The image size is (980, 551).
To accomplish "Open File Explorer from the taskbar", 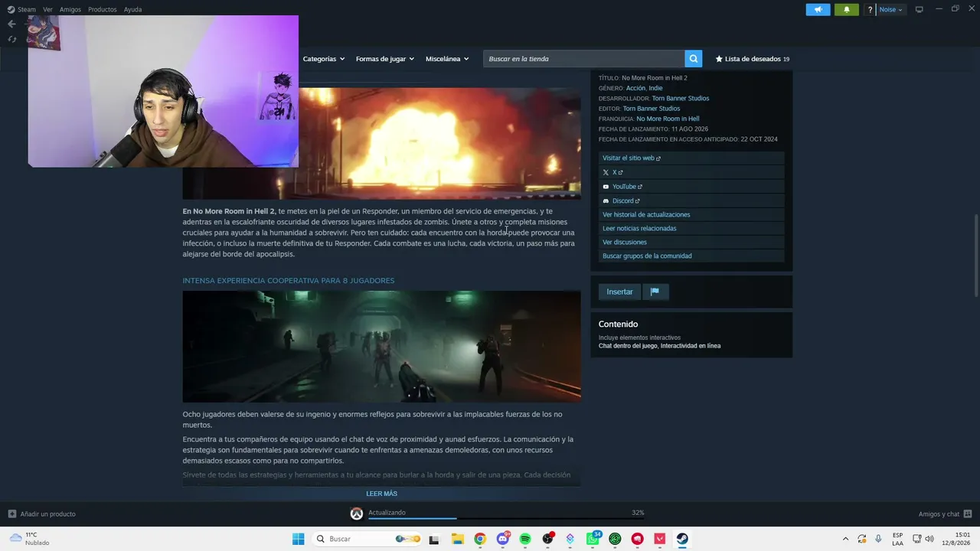I will [458, 539].
